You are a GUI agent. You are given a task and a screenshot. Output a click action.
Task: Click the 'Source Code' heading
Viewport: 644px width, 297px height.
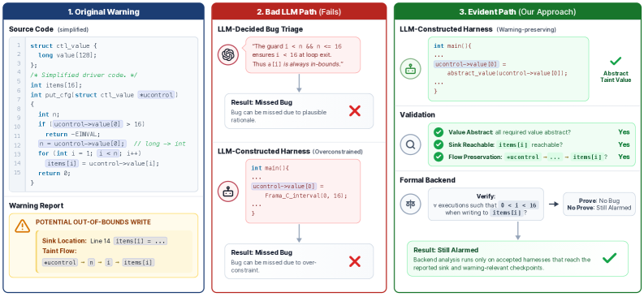31,29
